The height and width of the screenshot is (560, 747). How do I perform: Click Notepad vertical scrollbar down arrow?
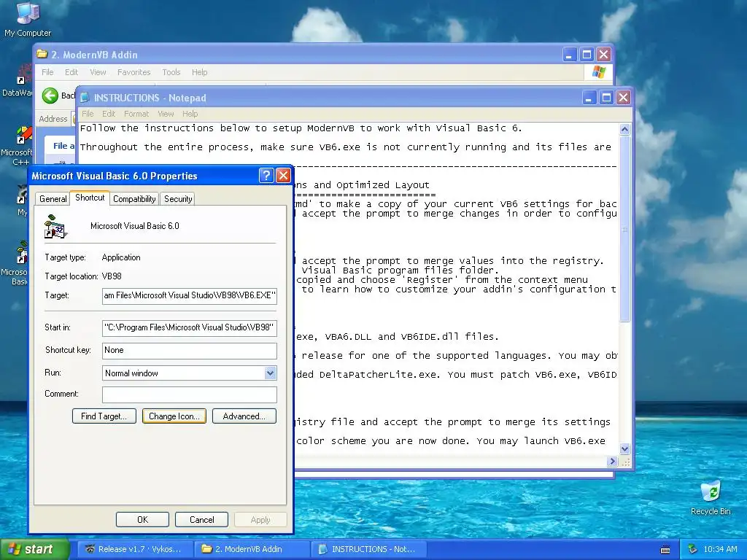[x=624, y=448]
